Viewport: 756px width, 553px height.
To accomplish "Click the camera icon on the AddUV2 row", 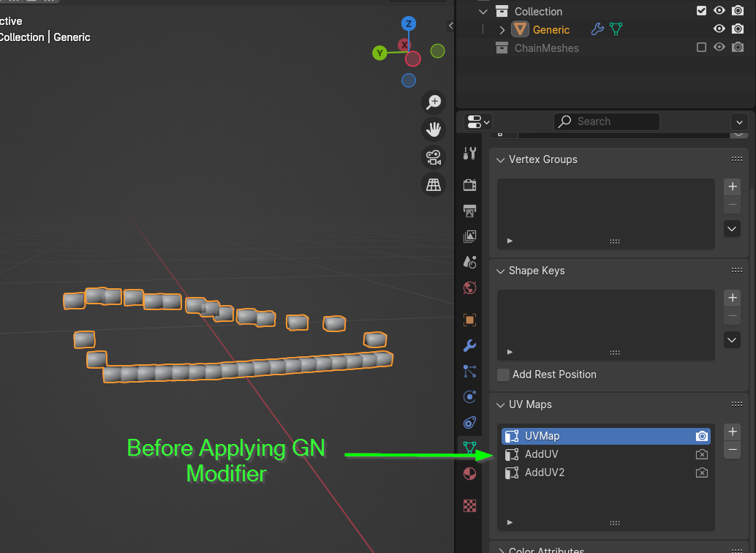I will [x=701, y=473].
